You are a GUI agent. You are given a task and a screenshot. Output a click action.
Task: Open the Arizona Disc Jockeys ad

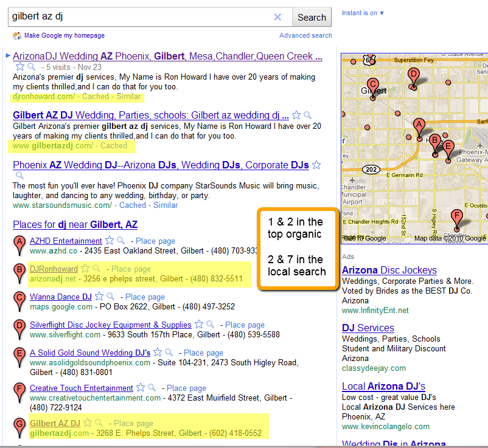[x=389, y=270]
